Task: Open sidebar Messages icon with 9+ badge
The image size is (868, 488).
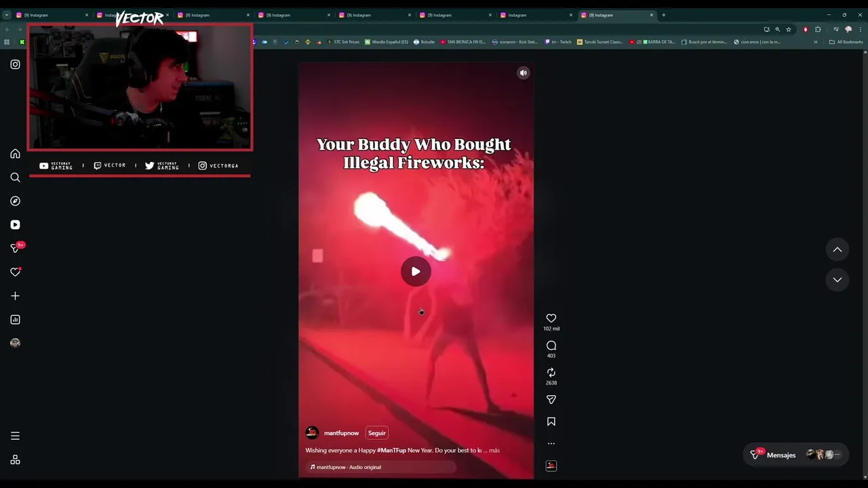Action: pyautogui.click(x=15, y=248)
